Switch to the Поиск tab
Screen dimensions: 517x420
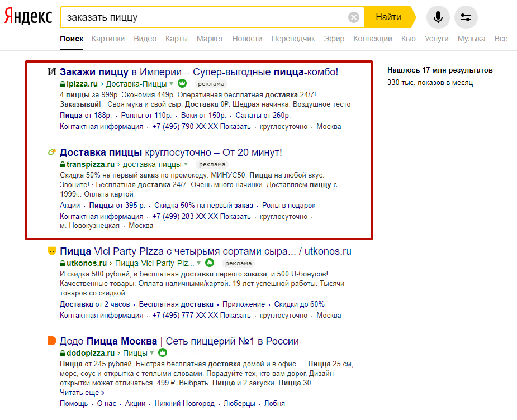pyautogui.click(x=72, y=39)
